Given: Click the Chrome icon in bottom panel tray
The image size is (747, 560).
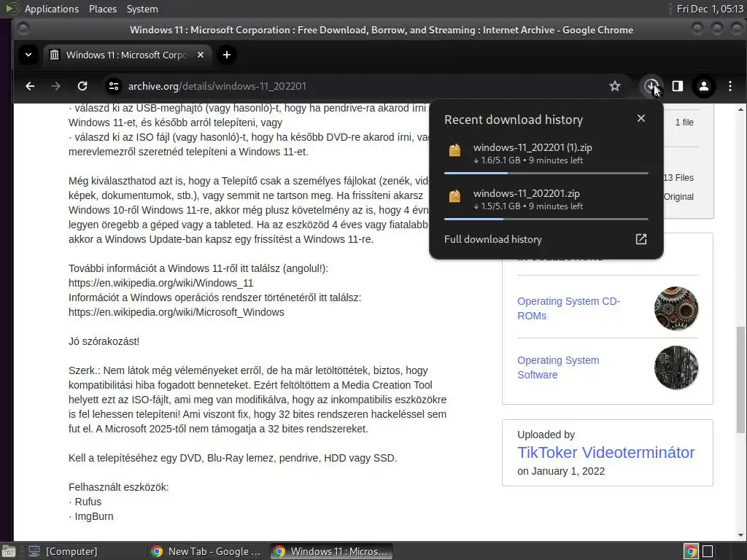Looking at the screenshot, I should [692, 551].
